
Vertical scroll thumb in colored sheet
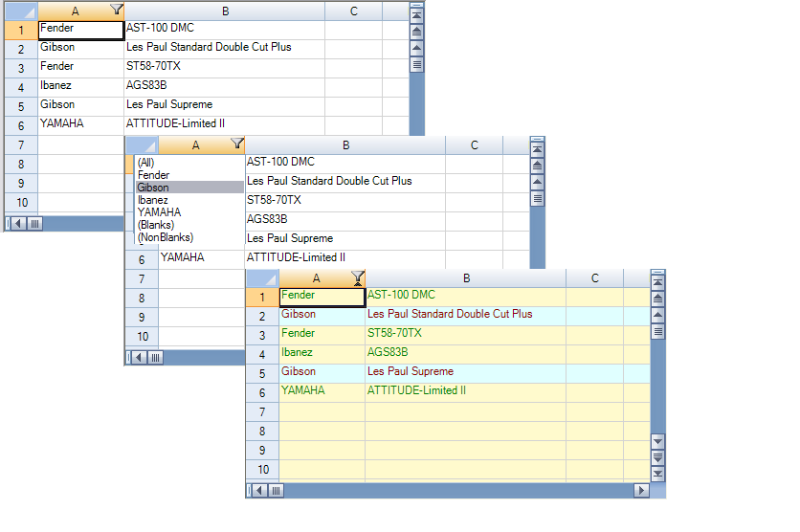coord(658,332)
